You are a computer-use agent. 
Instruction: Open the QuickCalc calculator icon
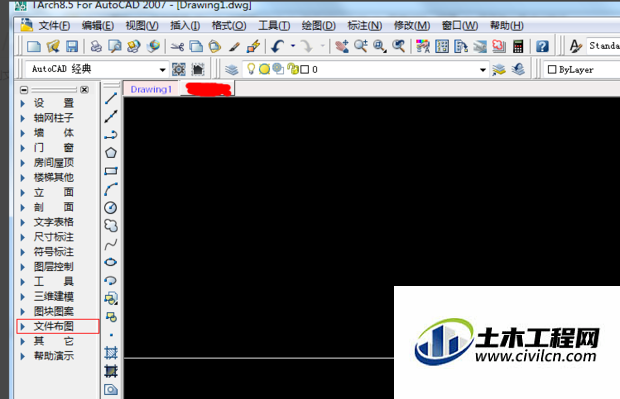coord(518,46)
